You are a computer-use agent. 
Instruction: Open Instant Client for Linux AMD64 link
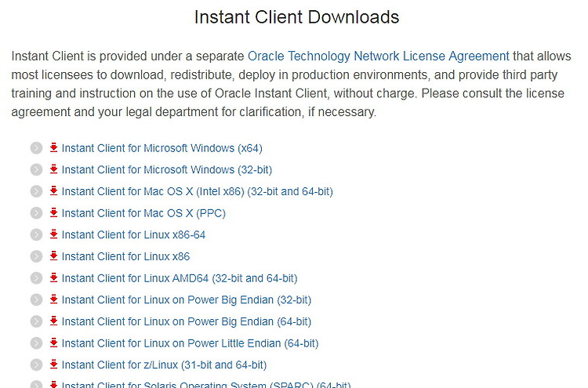(x=180, y=278)
